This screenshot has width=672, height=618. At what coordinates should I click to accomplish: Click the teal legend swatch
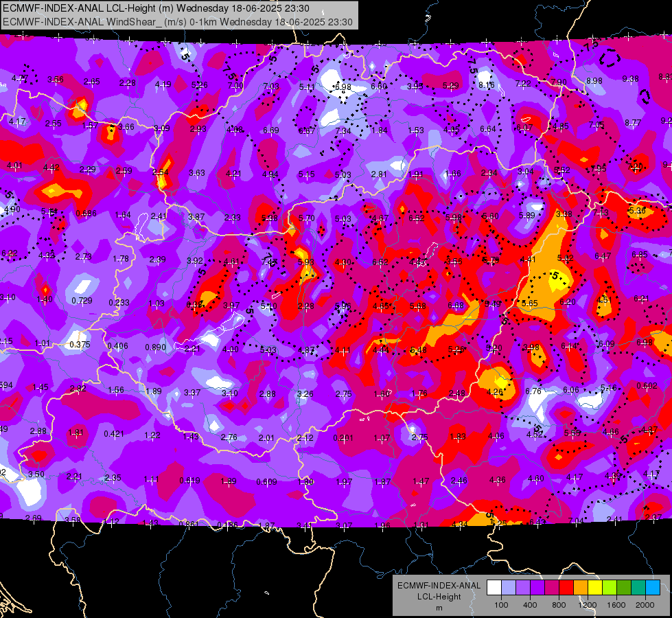[638, 588]
